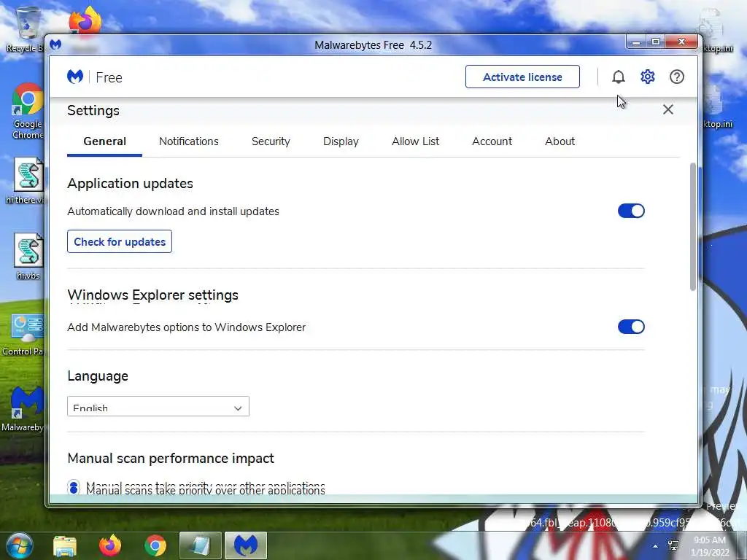Click the Activate license button

click(522, 77)
